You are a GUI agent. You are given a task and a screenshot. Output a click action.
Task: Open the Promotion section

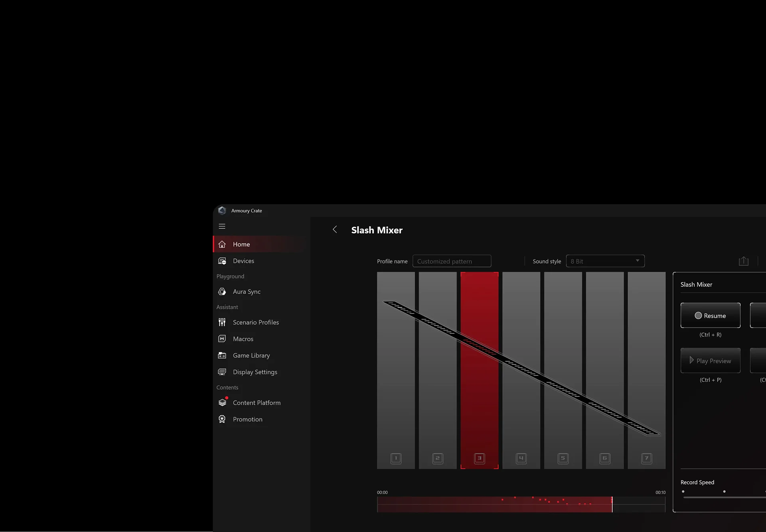click(247, 419)
